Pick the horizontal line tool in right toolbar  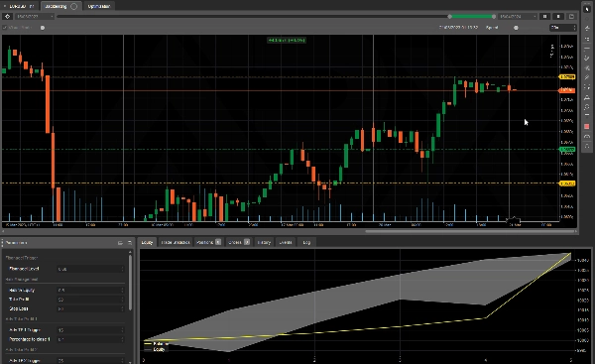click(x=587, y=49)
